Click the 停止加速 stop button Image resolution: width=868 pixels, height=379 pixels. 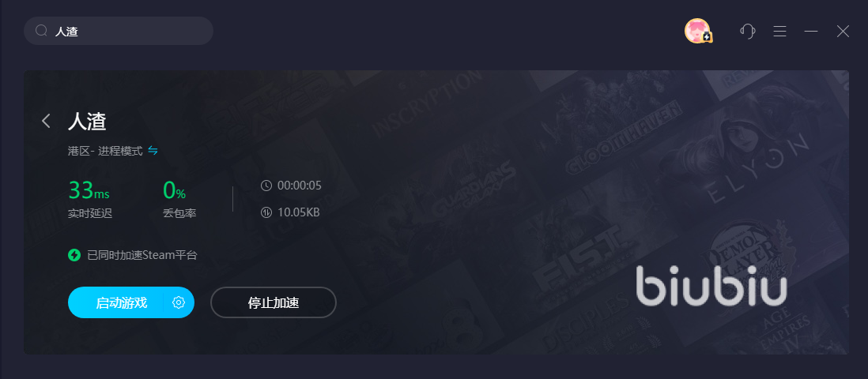(x=274, y=302)
